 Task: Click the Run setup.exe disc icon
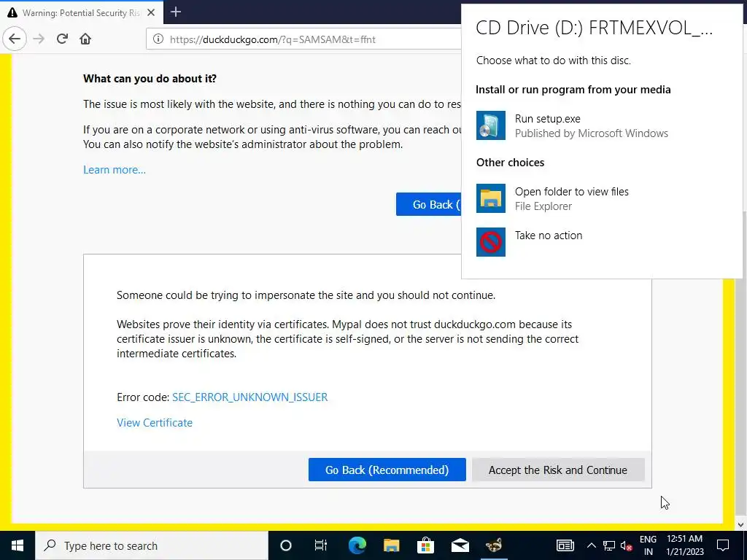(491, 125)
